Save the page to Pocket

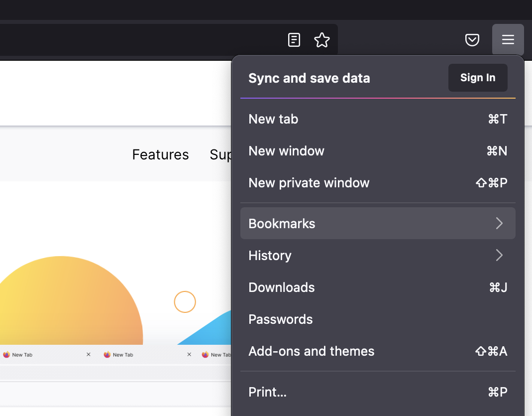[x=472, y=39]
